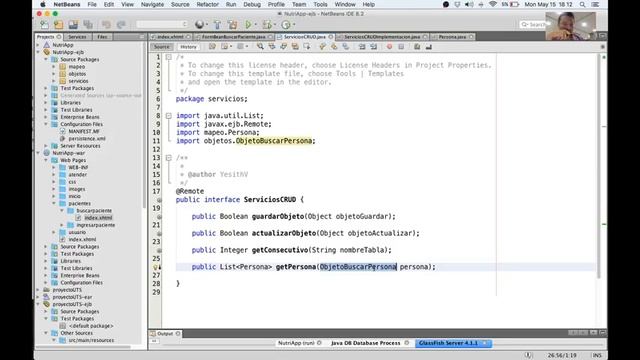Screen dimensions: 640x360
Task: Select persistence.xml in the project tree
Action: pos(87,139)
